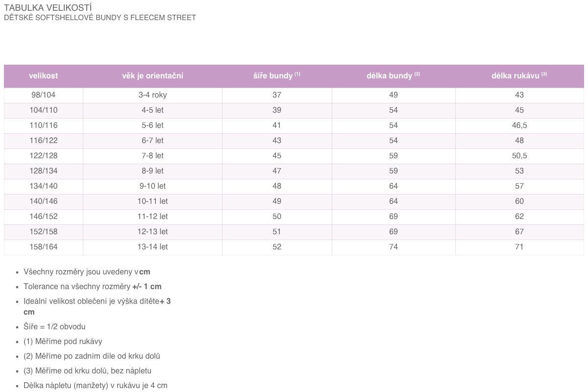Screen dimensions: 588x392
Task: Click sleeve length value 67
Action: pyautogui.click(x=519, y=232)
